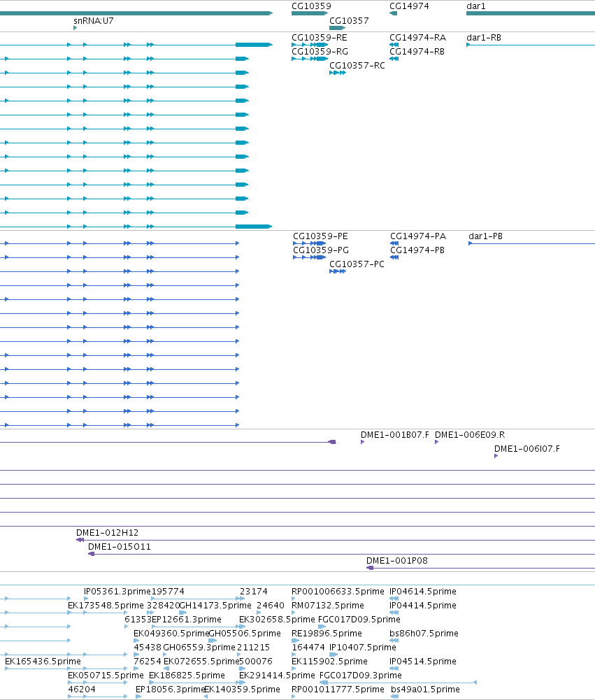Select EST EK140359.5prime
The width and height of the screenshot is (595, 700).
click(x=242, y=690)
